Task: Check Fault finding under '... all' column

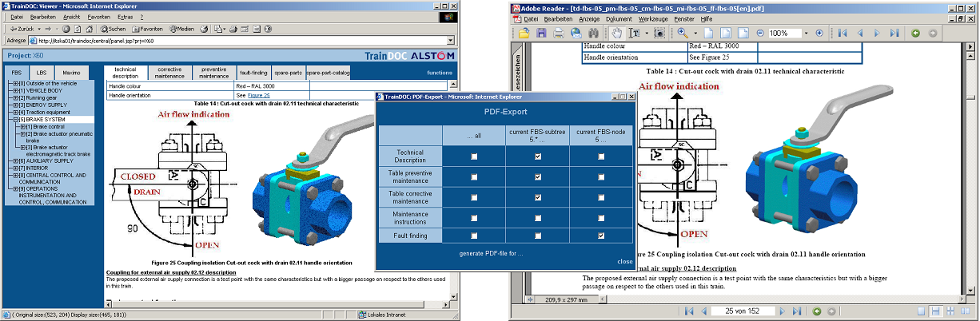Action: click(x=474, y=236)
